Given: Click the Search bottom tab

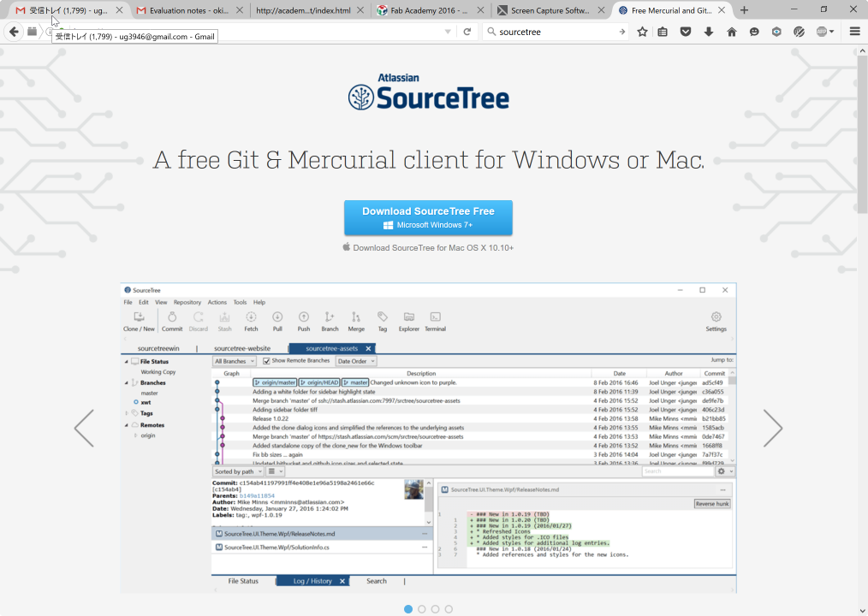Looking at the screenshot, I should pos(377,581).
